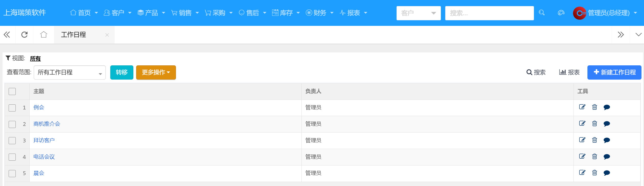Open comments for 例会 row

point(607,107)
